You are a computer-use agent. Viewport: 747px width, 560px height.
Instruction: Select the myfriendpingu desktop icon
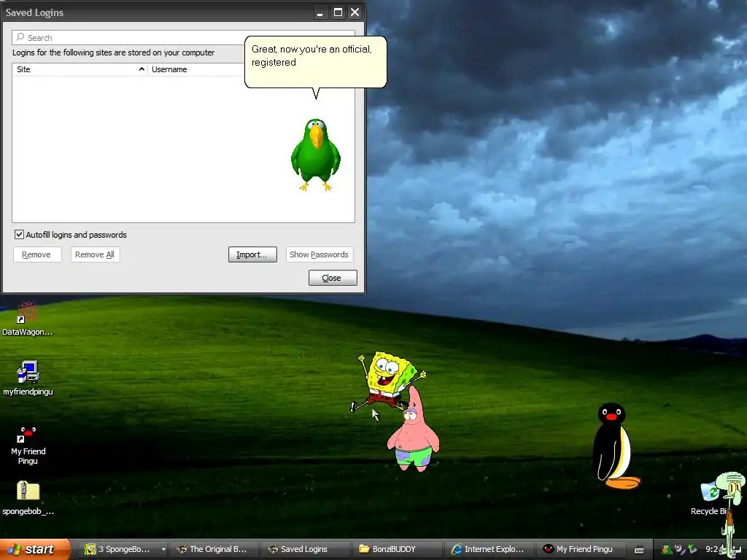point(28,378)
